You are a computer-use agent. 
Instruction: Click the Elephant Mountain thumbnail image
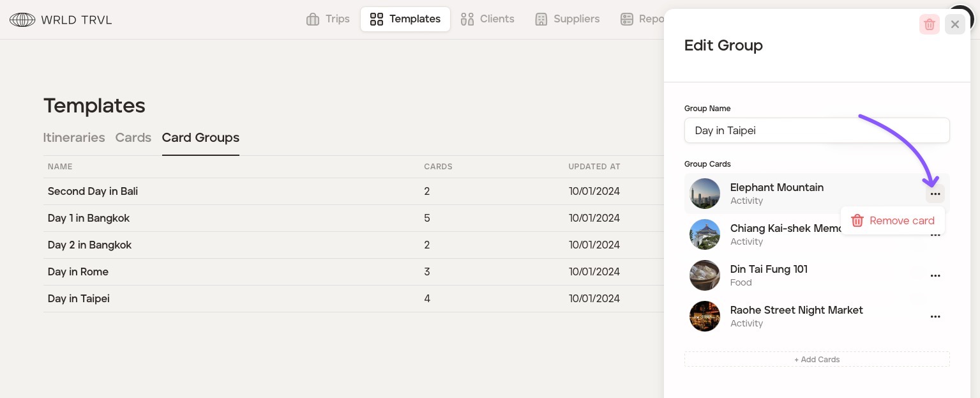click(x=705, y=194)
